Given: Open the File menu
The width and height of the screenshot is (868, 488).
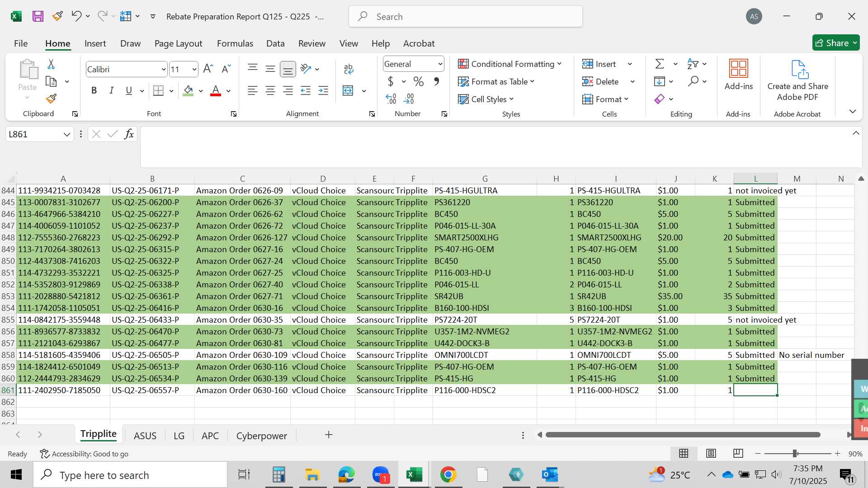Looking at the screenshot, I should point(21,43).
